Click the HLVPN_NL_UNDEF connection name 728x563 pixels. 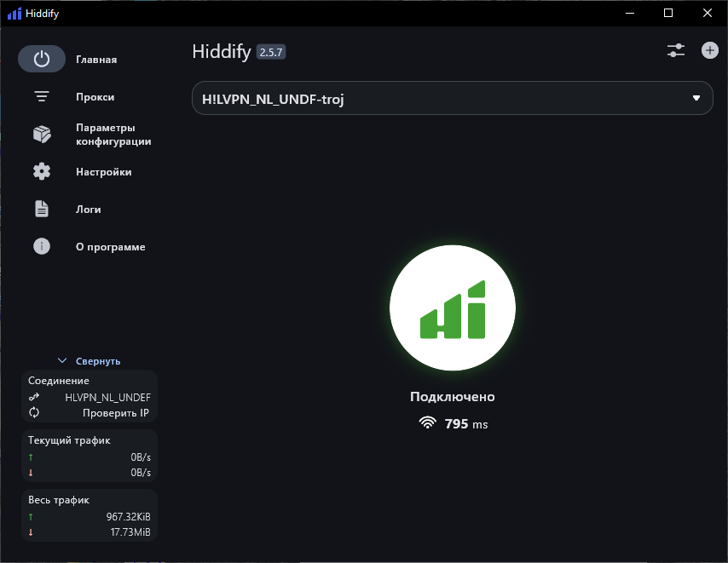point(107,398)
